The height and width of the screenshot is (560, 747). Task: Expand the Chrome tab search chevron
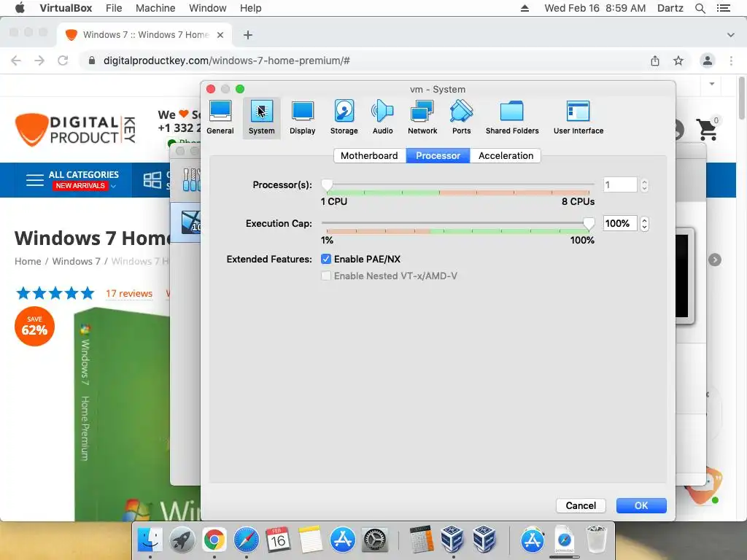pos(730,35)
